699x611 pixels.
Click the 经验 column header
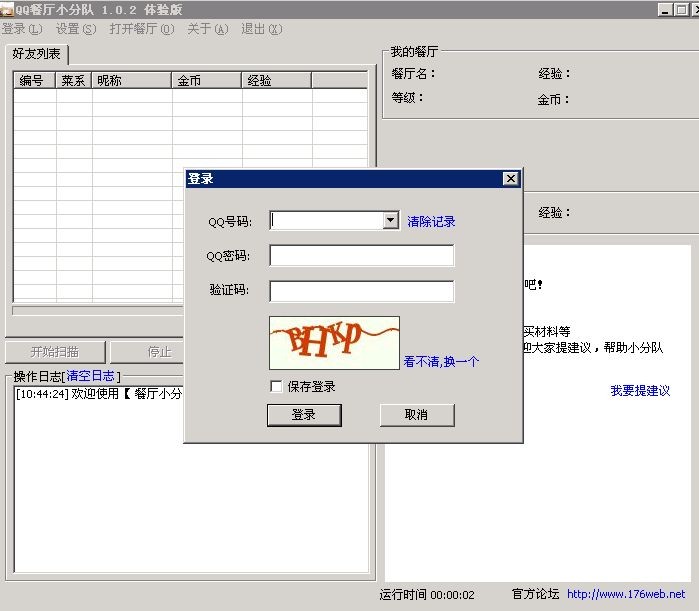pyautogui.click(x=277, y=80)
